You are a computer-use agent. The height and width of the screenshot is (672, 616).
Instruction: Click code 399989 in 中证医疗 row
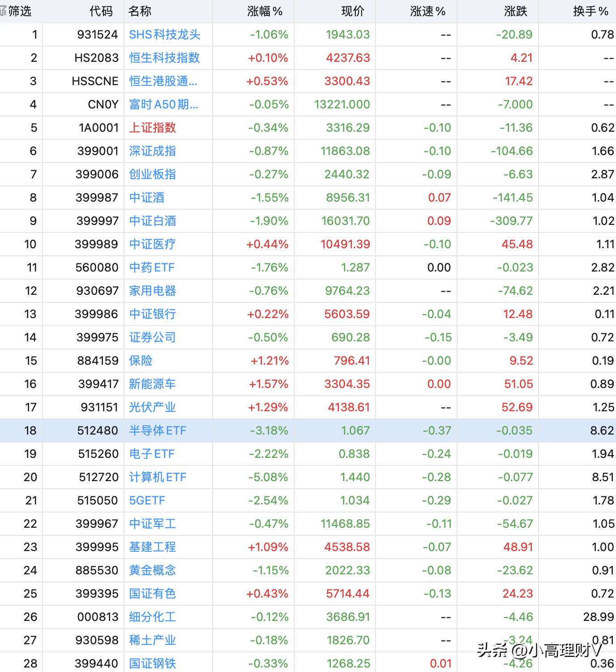tap(97, 244)
